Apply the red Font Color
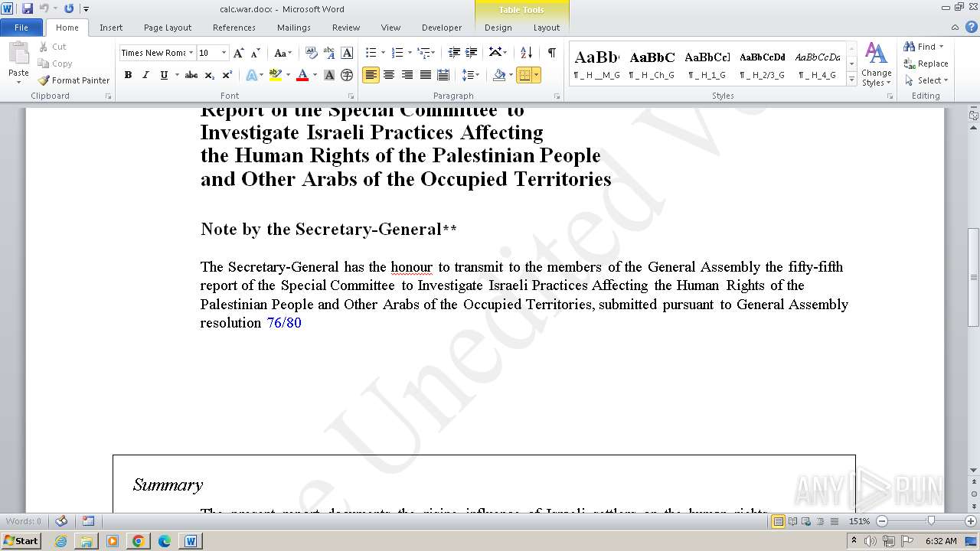The height and width of the screenshot is (551, 980). pyautogui.click(x=302, y=75)
